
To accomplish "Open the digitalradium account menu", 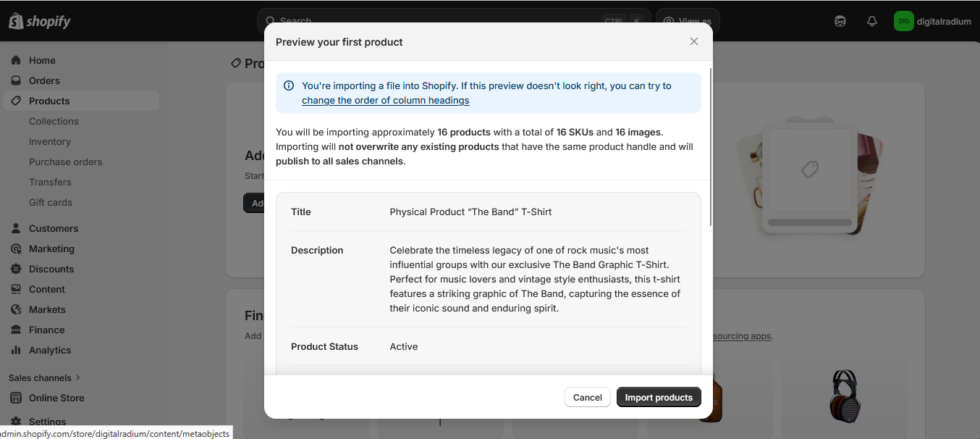I will [934, 21].
